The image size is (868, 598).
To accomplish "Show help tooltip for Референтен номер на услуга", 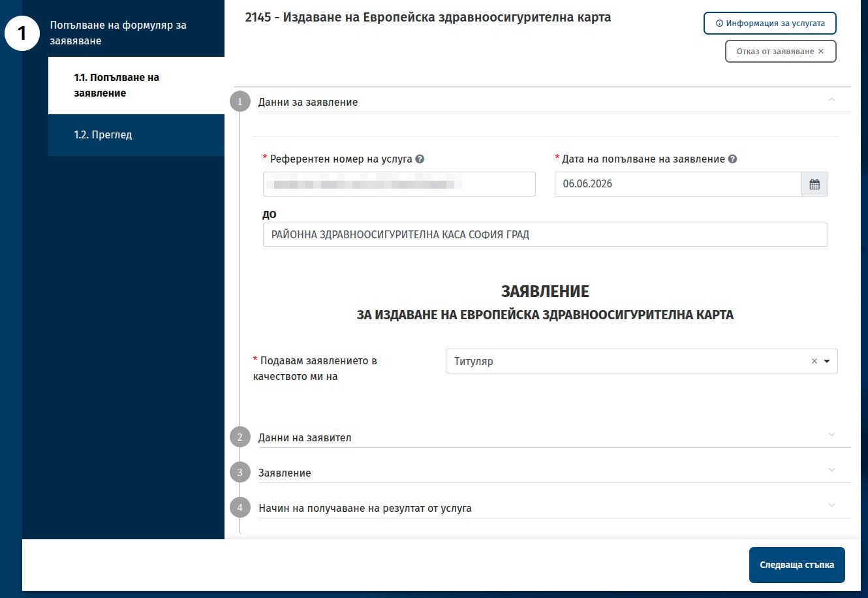I will [x=420, y=159].
